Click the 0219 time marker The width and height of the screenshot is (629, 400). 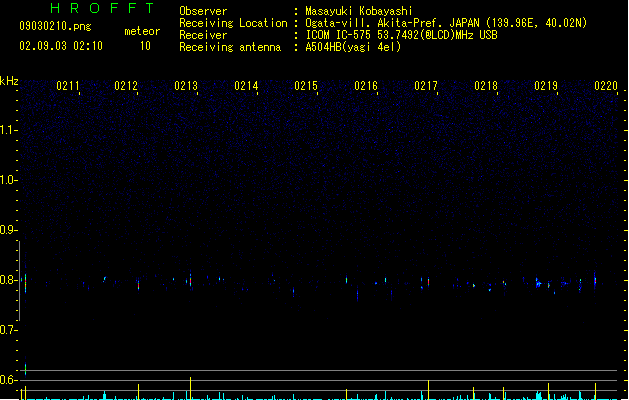click(x=546, y=86)
